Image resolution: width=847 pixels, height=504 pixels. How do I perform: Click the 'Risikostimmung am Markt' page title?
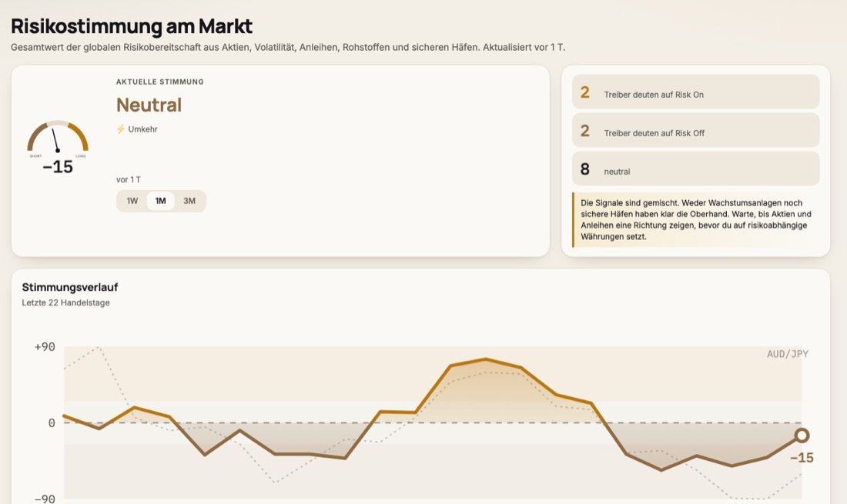tap(132, 26)
